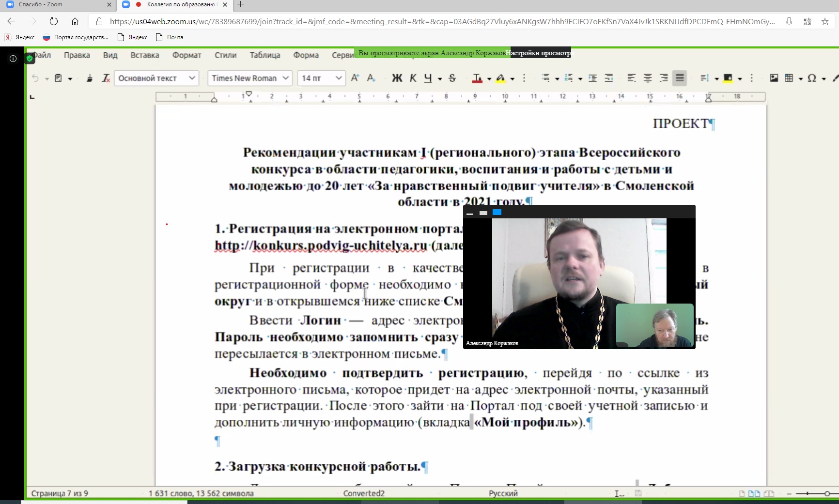This screenshot has width=839, height=504.
Task: Click the increase indent icon
Action: 592,78
